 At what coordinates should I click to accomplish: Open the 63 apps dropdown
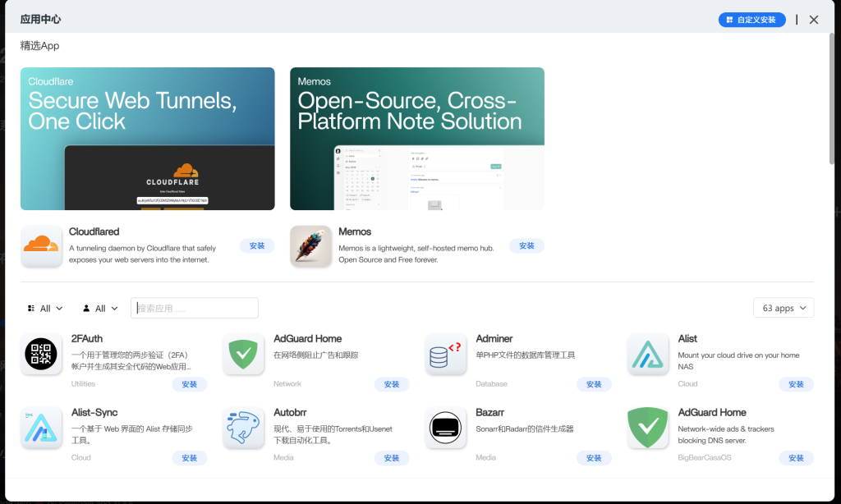point(784,308)
